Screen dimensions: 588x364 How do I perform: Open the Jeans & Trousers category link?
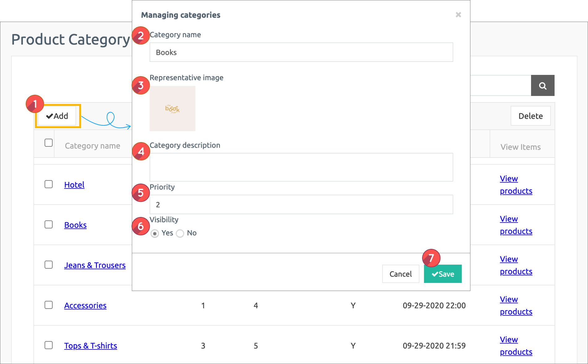coord(95,265)
